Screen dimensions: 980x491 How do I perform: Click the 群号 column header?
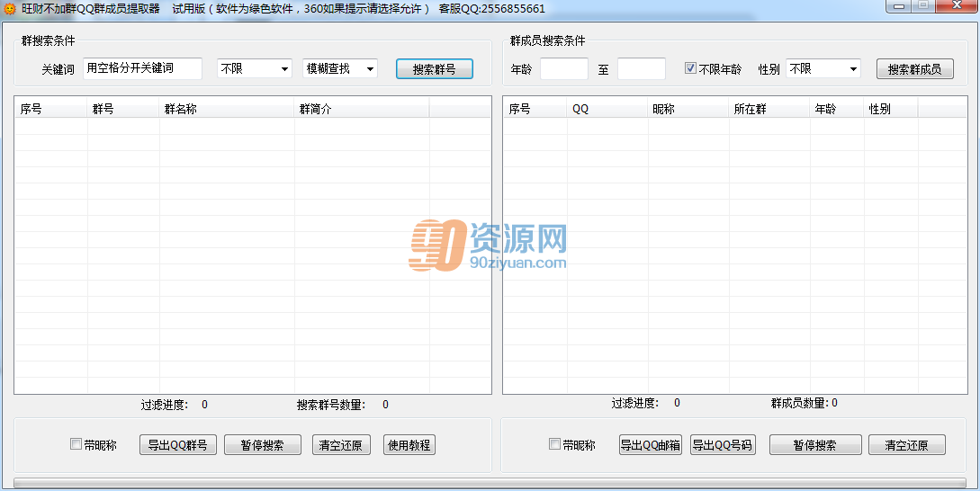pos(124,109)
